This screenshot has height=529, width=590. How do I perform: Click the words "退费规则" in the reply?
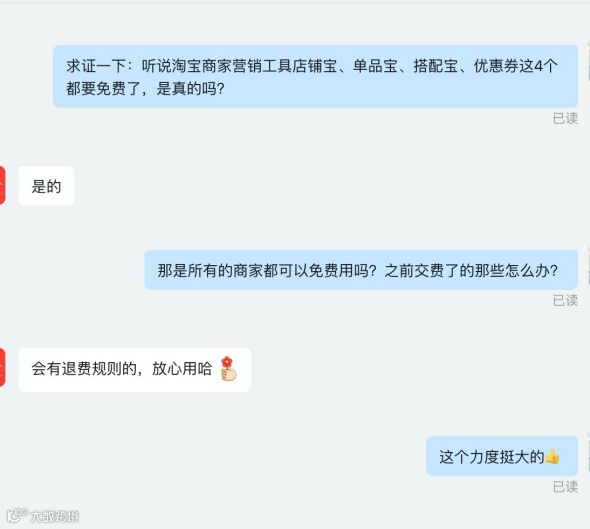[x=91, y=369]
